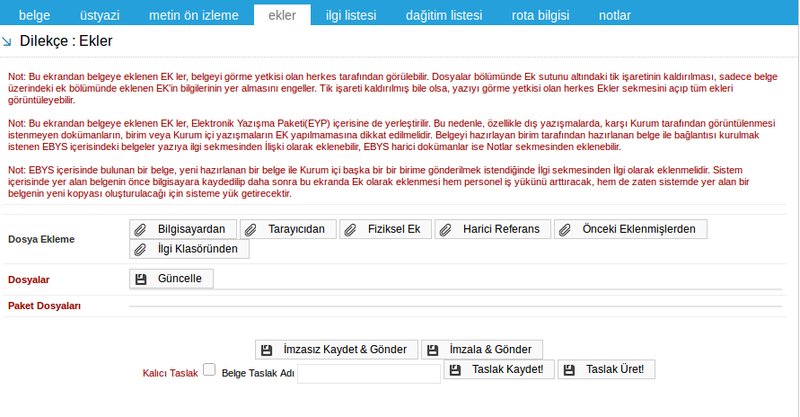Focus the Belge Taslak Adı text field

[x=369, y=373]
